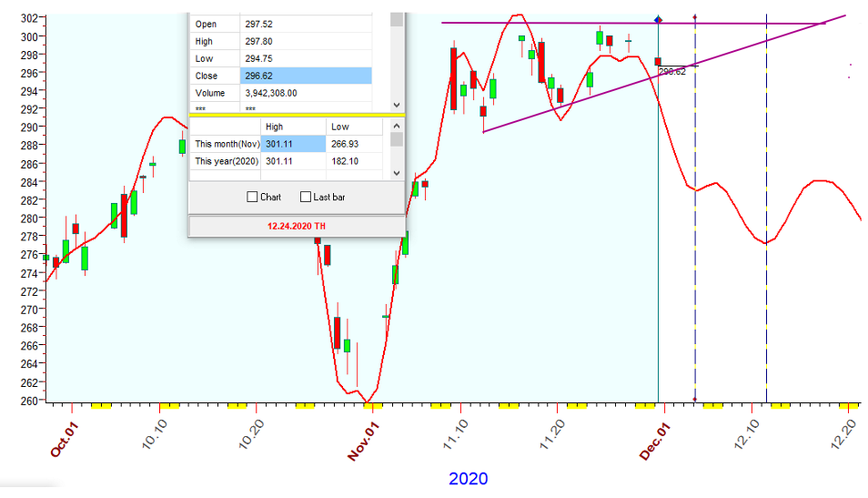Select the Close value 296.62 cell

305,76
